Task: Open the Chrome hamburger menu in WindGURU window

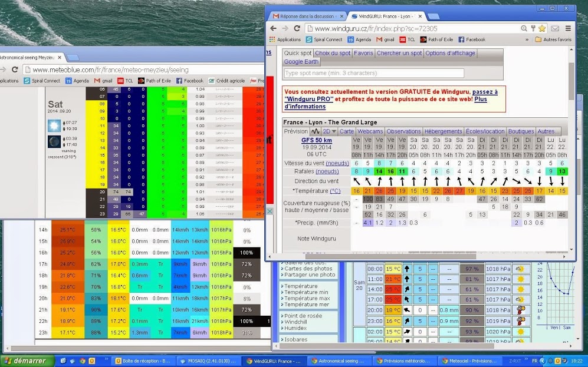Action: [568, 28]
